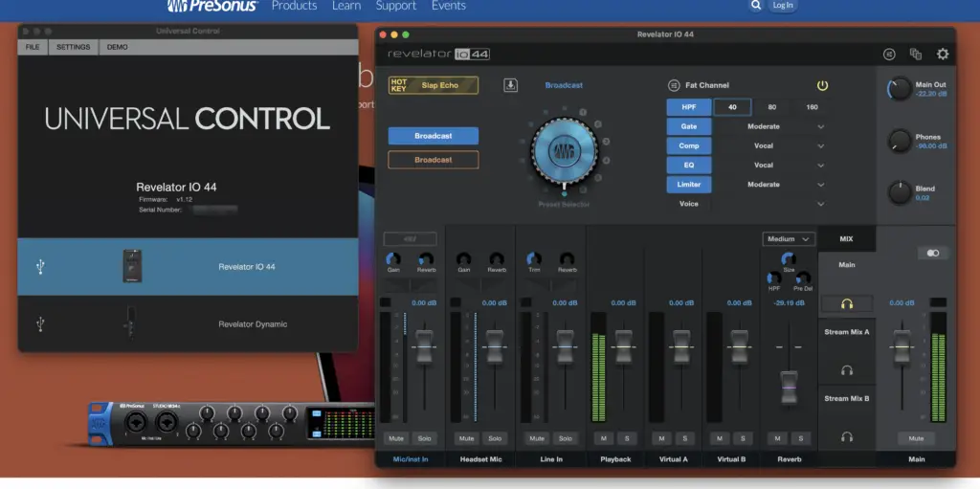Click the Log In button

(x=783, y=6)
